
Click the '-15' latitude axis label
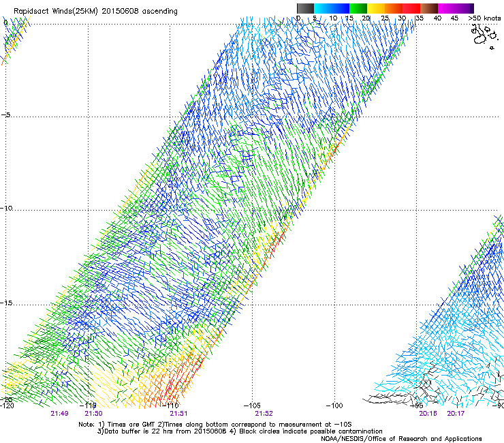(x=6, y=303)
